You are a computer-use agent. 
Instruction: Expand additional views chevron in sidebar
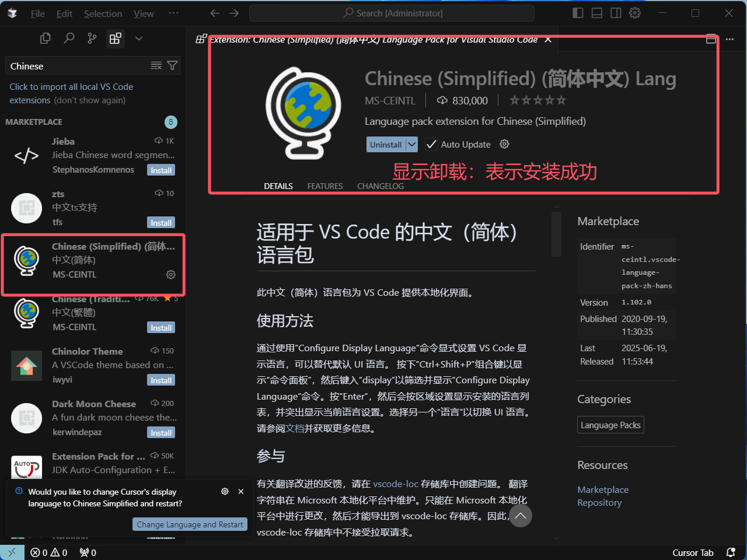pos(139,38)
